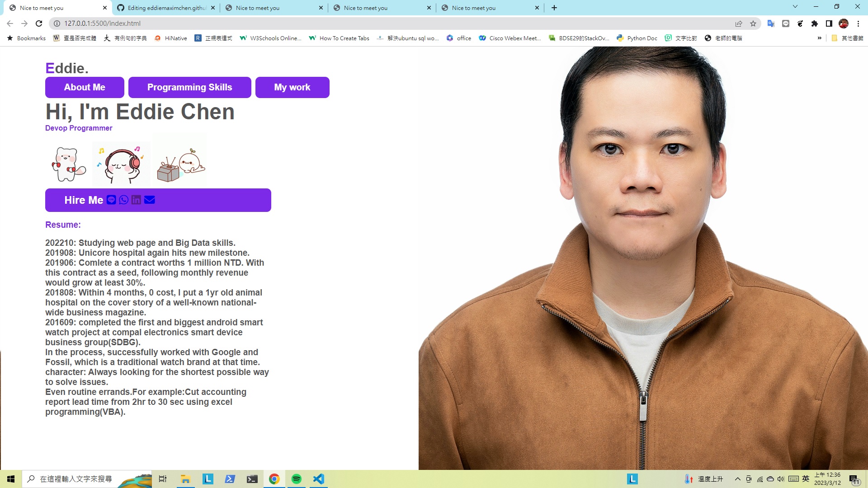Image resolution: width=868 pixels, height=488 pixels.
Task: Open the Google Translate extension icon
Action: [772, 23]
